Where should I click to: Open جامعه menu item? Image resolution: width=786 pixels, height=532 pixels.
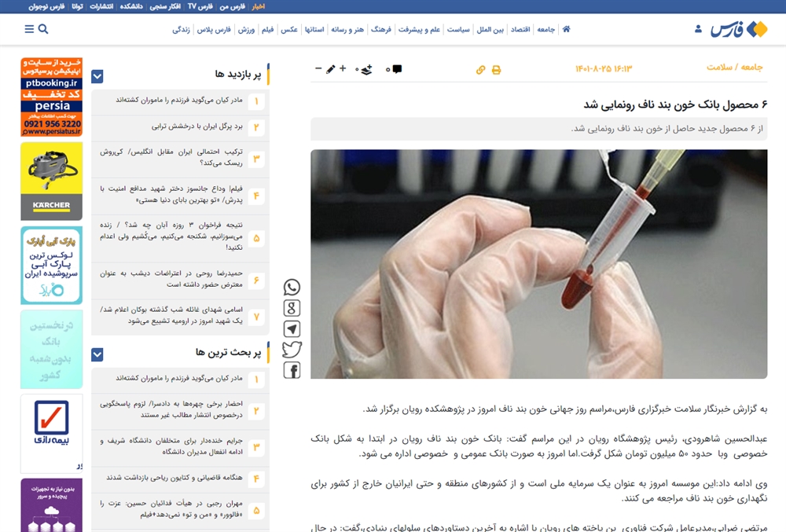(546, 30)
